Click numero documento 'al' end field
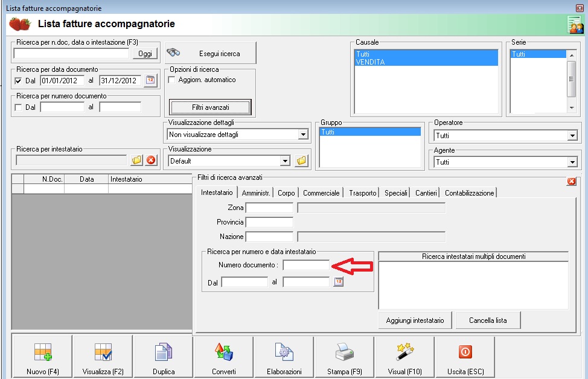This screenshot has height=379, width=588. point(120,107)
